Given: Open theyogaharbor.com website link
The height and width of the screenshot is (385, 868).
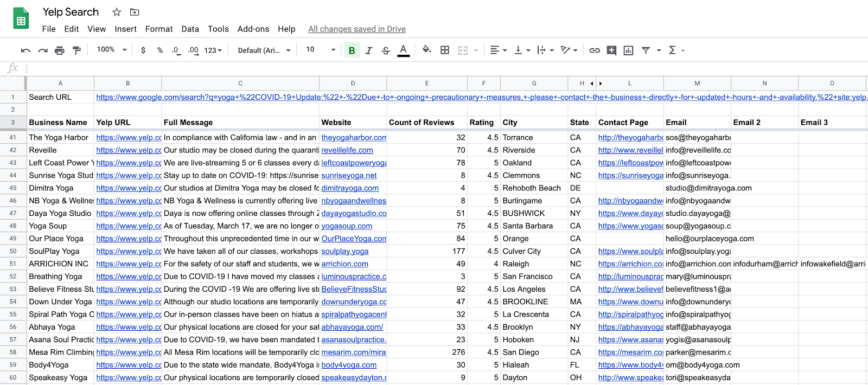Looking at the screenshot, I should click(x=354, y=138).
